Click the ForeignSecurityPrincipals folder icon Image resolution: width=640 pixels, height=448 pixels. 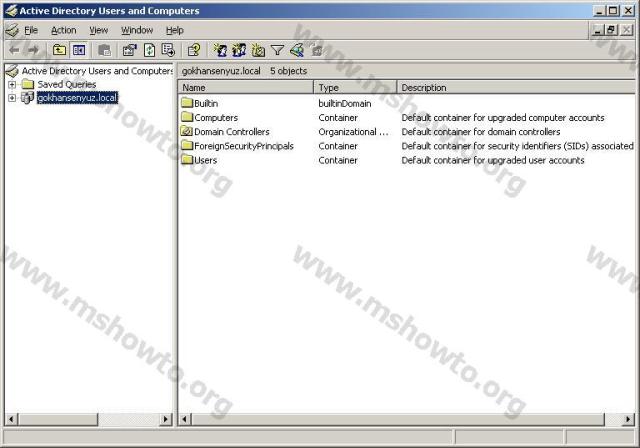tap(187, 145)
